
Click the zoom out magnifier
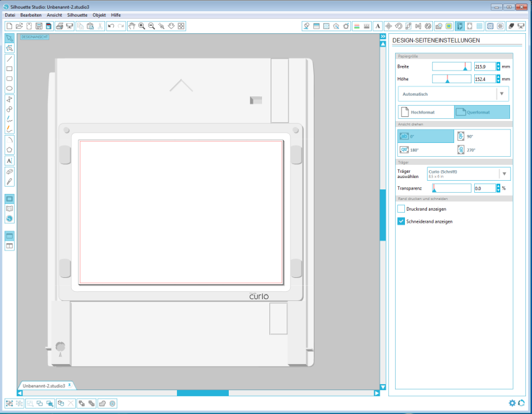(x=152, y=26)
